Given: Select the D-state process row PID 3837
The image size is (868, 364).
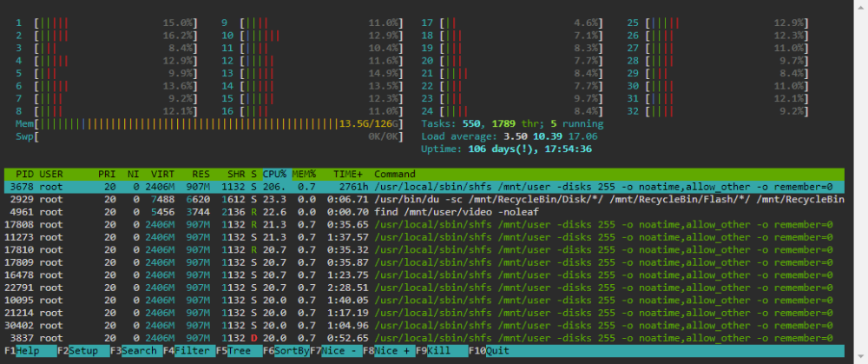Looking at the screenshot, I should 424,338.
